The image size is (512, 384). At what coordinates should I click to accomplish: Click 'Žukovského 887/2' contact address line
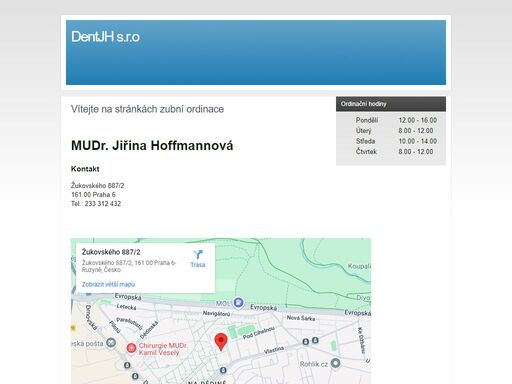coord(97,185)
